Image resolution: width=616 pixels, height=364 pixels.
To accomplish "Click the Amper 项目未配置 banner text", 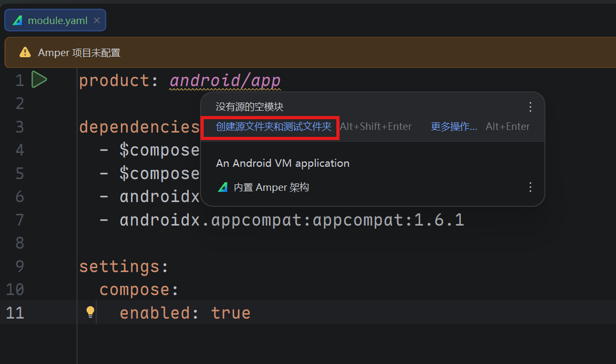I will [x=79, y=52].
